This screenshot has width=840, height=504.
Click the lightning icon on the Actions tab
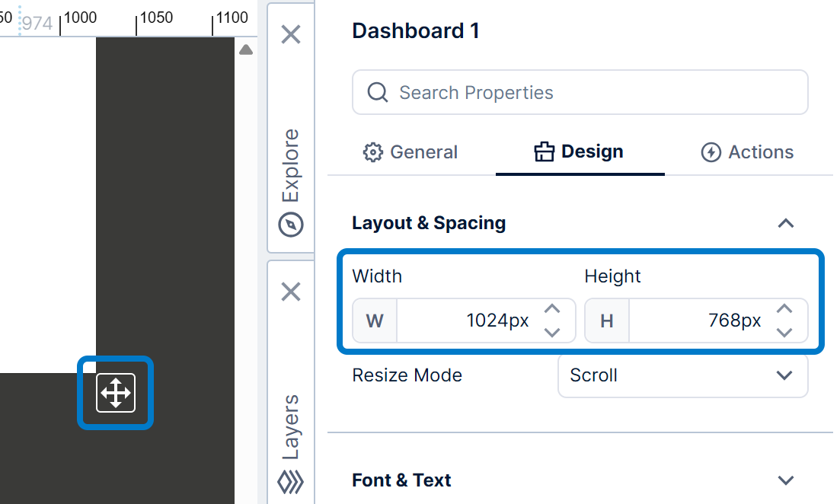[711, 152]
